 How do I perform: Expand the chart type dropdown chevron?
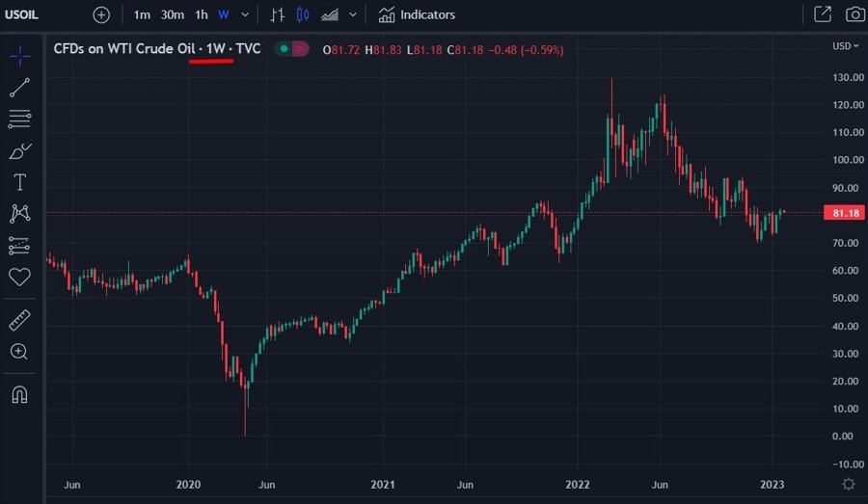353,15
